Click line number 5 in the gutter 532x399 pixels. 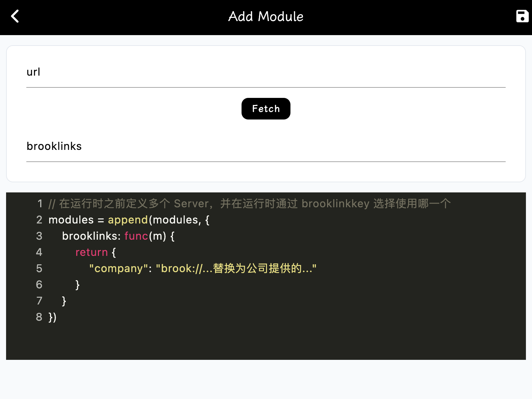39,268
